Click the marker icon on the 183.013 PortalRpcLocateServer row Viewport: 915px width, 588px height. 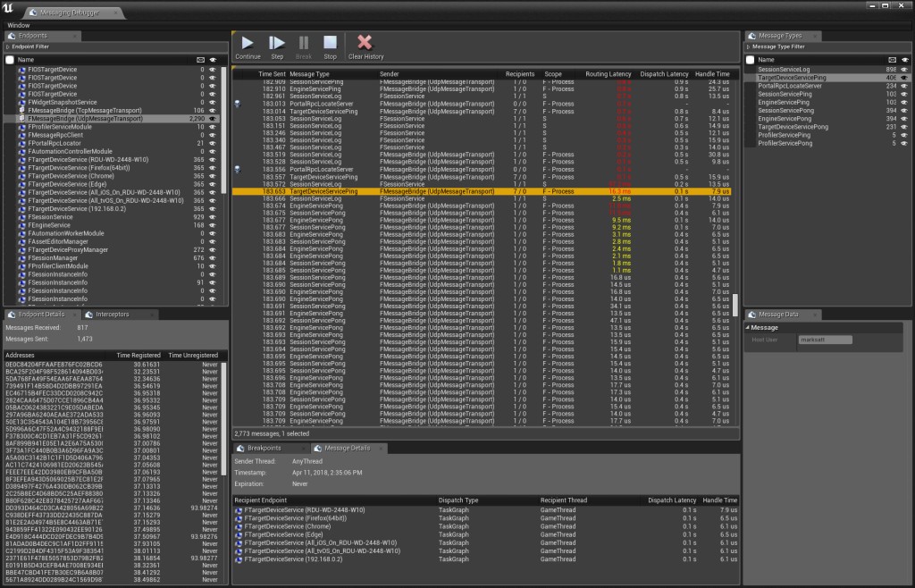point(238,104)
